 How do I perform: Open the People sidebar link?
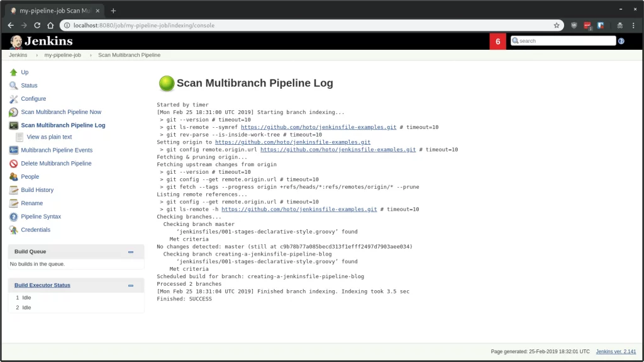(30, 176)
